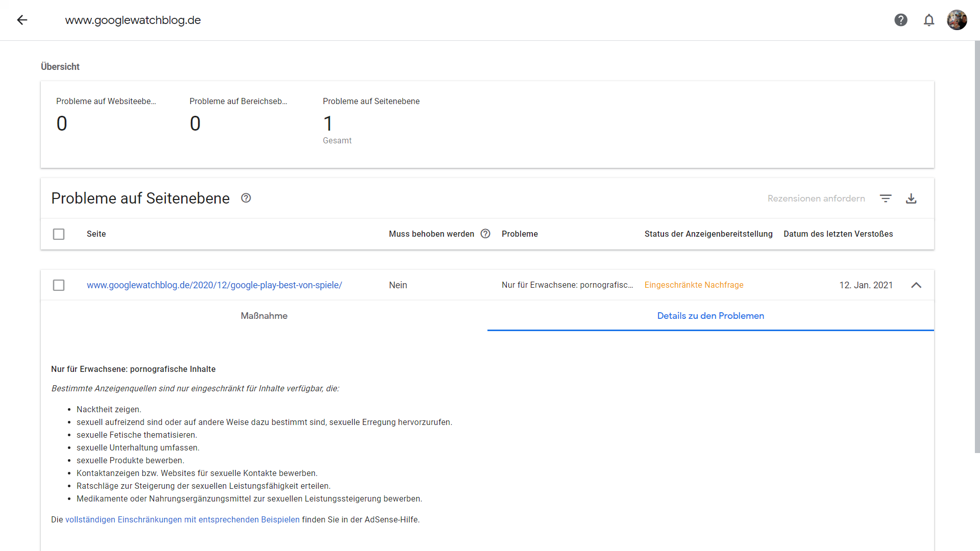Open the google-play-best-von-spiele page link
This screenshot has width=980, height=551.
coord(214,285)
